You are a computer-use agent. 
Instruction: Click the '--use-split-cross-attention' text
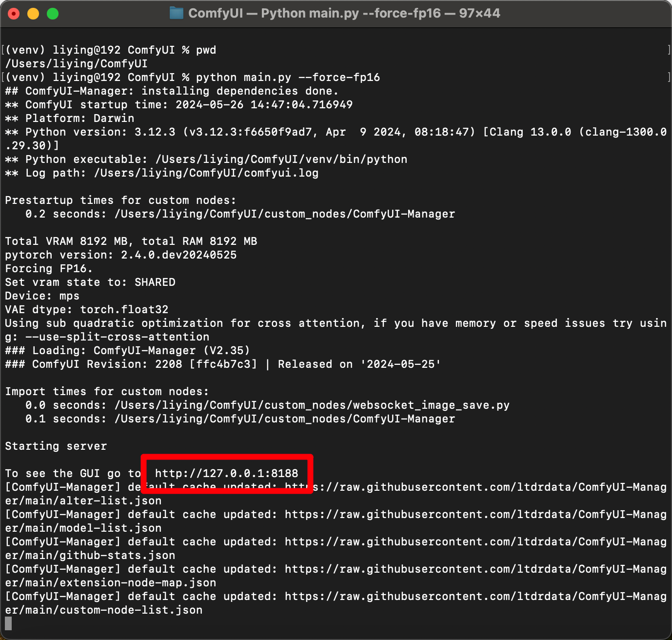[117, 337]
